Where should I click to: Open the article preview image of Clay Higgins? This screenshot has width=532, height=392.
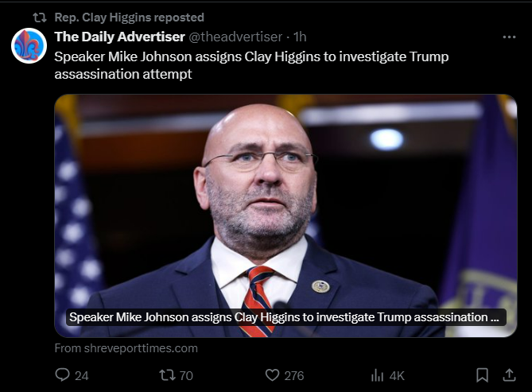(x=285, y=199)
